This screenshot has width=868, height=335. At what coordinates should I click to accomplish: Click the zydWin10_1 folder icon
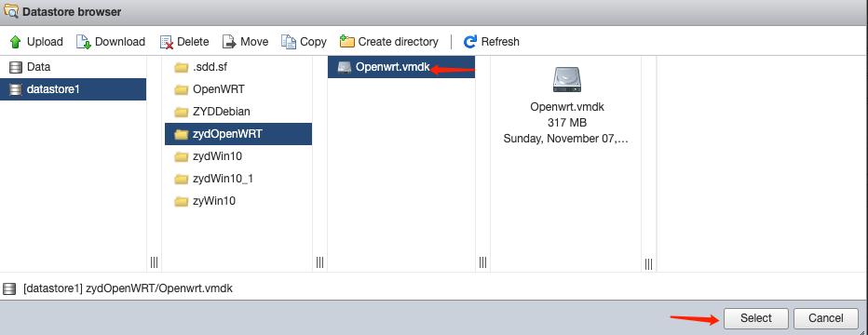[181, 179]
